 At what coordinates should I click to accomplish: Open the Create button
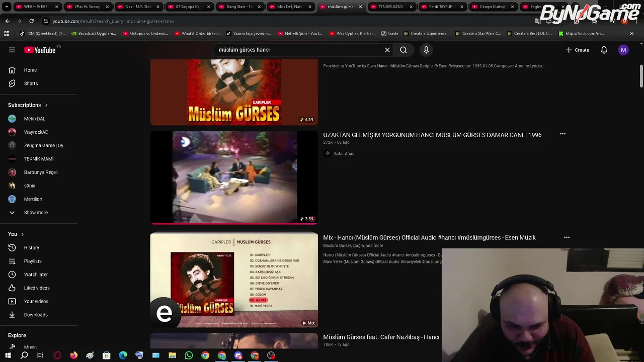point(577,50)
